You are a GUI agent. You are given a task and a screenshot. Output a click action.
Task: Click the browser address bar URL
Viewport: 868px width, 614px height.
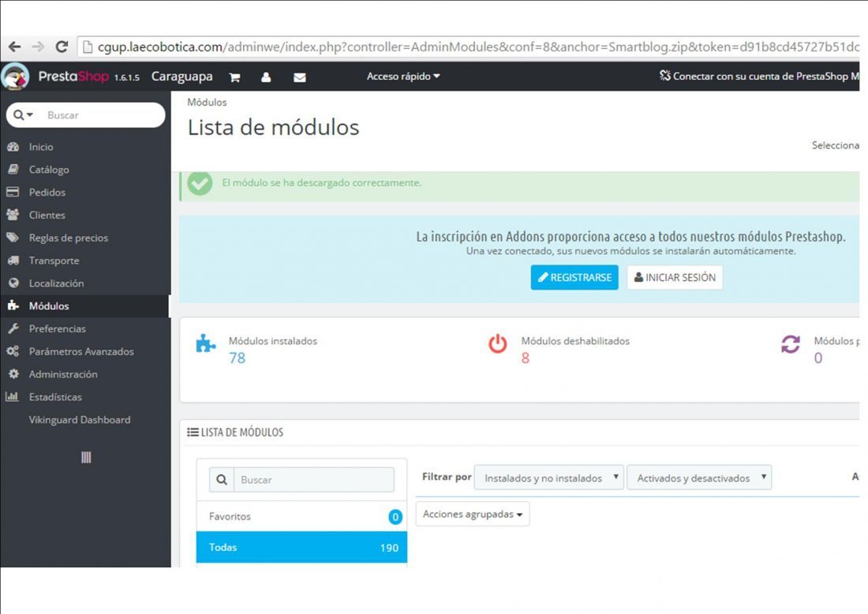[477, 47]
